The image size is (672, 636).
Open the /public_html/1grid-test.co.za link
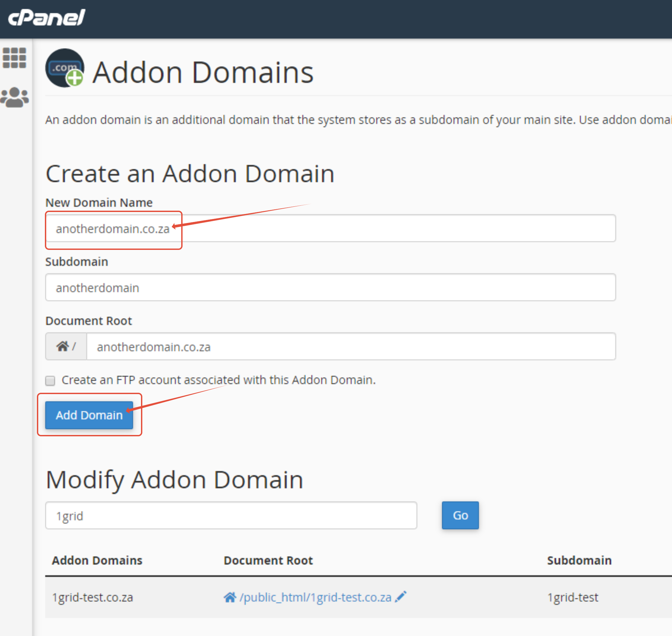315,597
